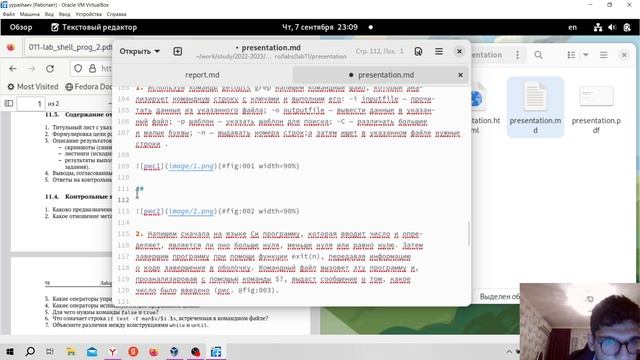Expand view options dropdown in file manager
This screenshot has height=360, width=640.
[586, 55]
